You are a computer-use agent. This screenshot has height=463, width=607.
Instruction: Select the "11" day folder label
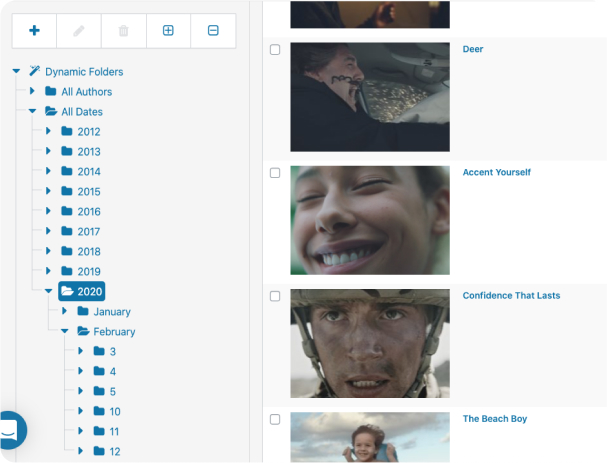[x=114, y=431]
